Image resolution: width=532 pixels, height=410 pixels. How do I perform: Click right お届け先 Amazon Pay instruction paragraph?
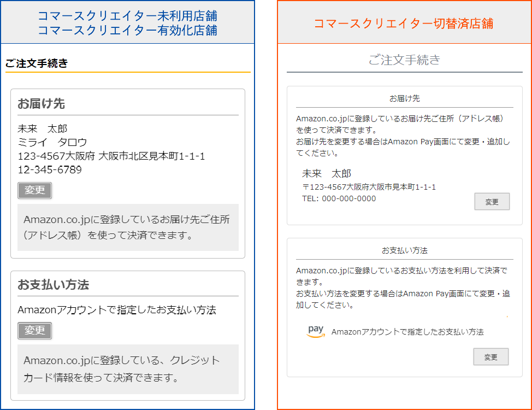[x=403, y=136]
